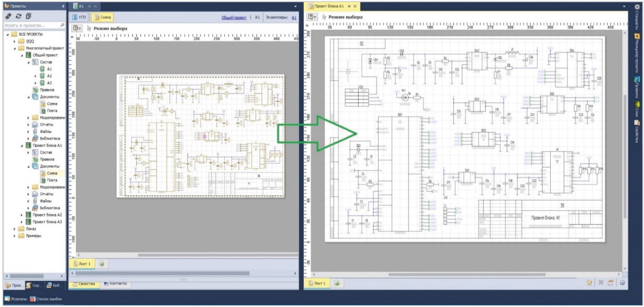Click the refresh icon in Projects panel toolbar
Viewport: 644px width, 307px height.
18,16
